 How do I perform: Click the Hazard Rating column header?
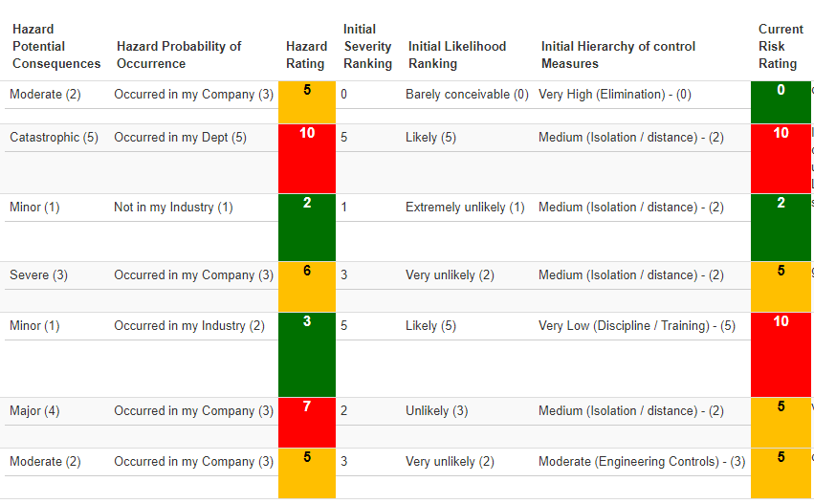(x=306, y=55)
